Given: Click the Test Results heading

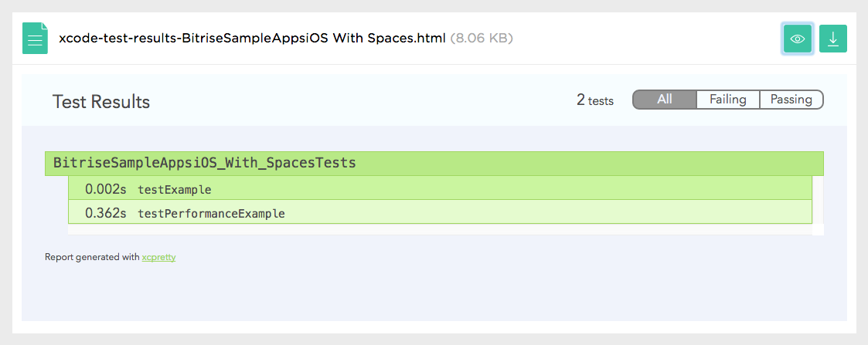Looking at the screenshot, I should 101,102.
